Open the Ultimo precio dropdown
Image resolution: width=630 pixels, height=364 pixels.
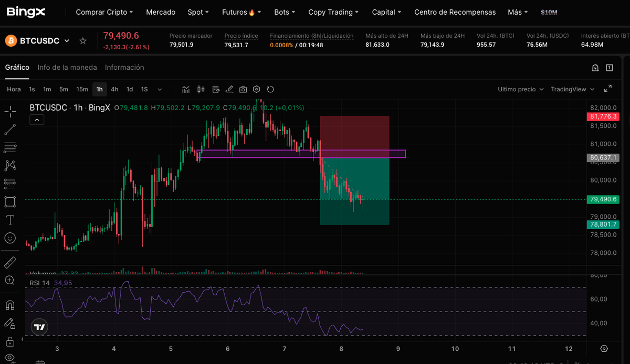[521, 89]
